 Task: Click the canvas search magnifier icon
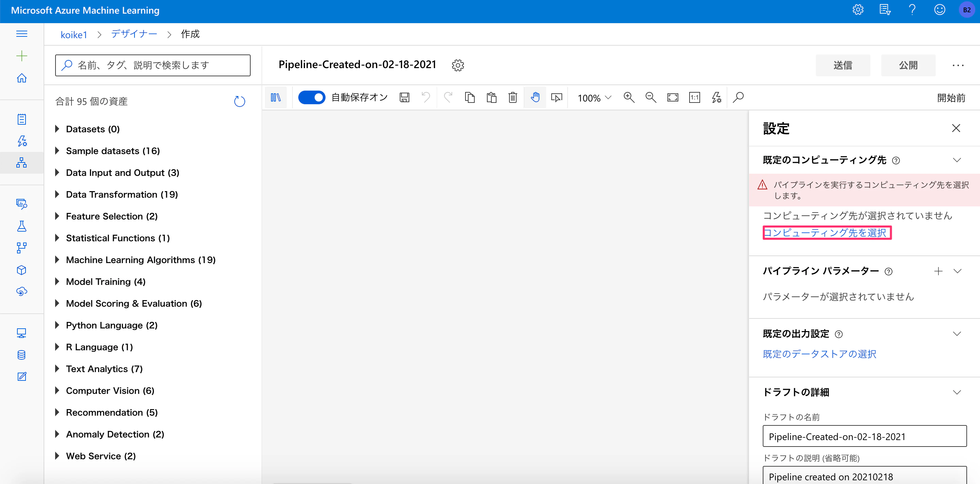tap(738, 97)
